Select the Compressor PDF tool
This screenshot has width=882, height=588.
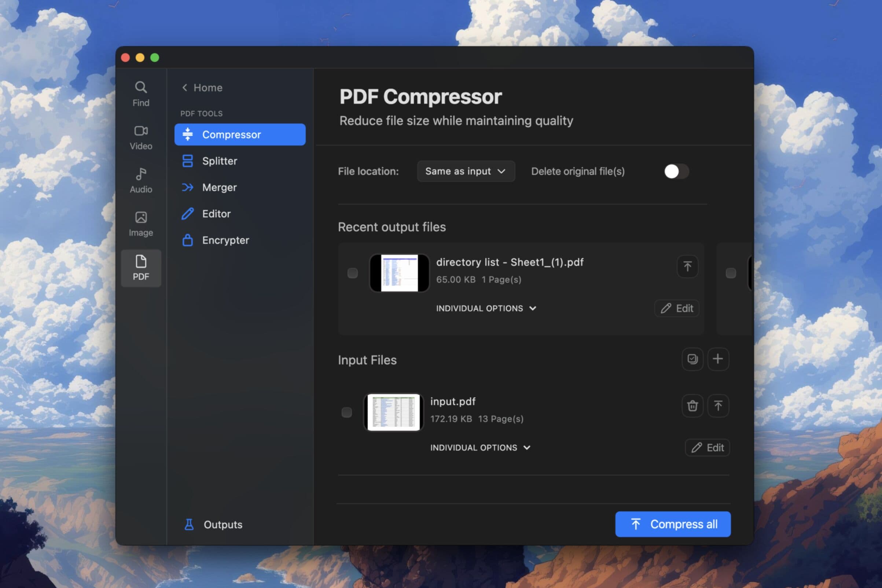[240, 135]
